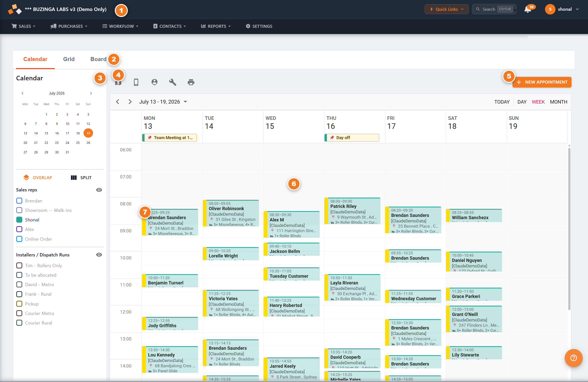
Task: Check the Courier Rural checkbox
Action: coord(19,323)
